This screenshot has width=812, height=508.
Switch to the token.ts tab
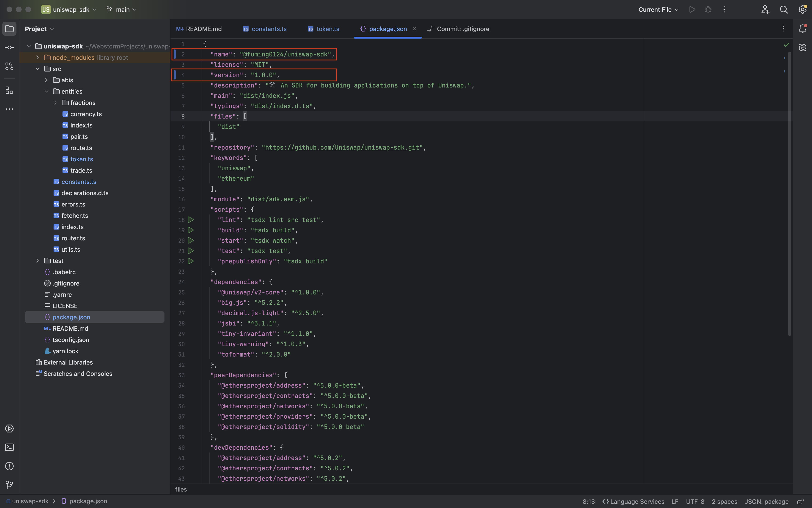[323, 29]
